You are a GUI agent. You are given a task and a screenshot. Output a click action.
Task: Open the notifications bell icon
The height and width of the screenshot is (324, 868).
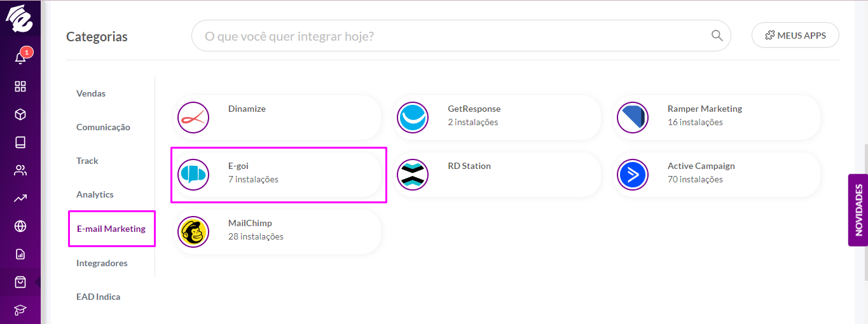pyautogui.click(x=20, y=58)
